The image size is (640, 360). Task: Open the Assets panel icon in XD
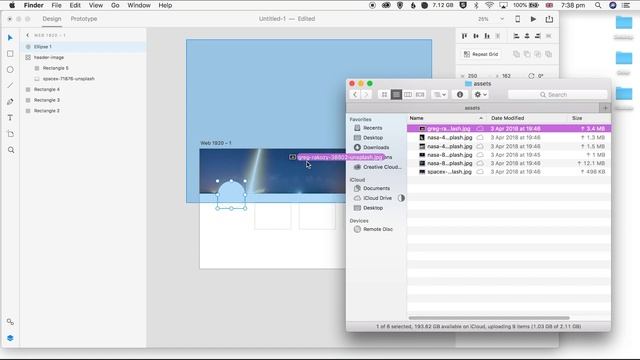point(10,322)
